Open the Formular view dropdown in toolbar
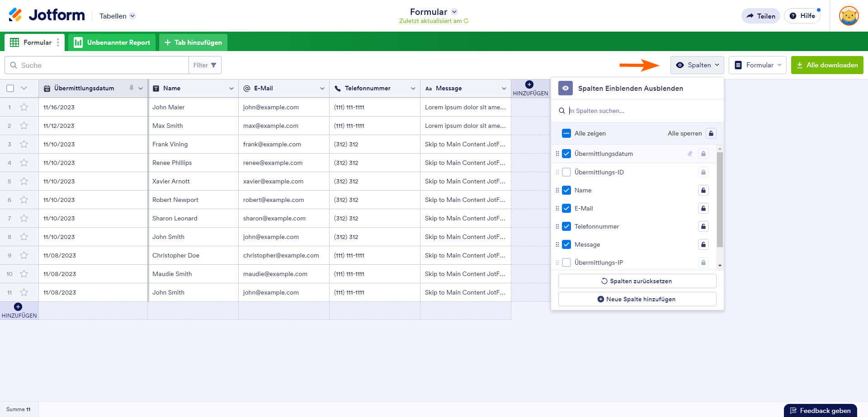The width and height of the screenshot is (868, 417). coord(757,65)
